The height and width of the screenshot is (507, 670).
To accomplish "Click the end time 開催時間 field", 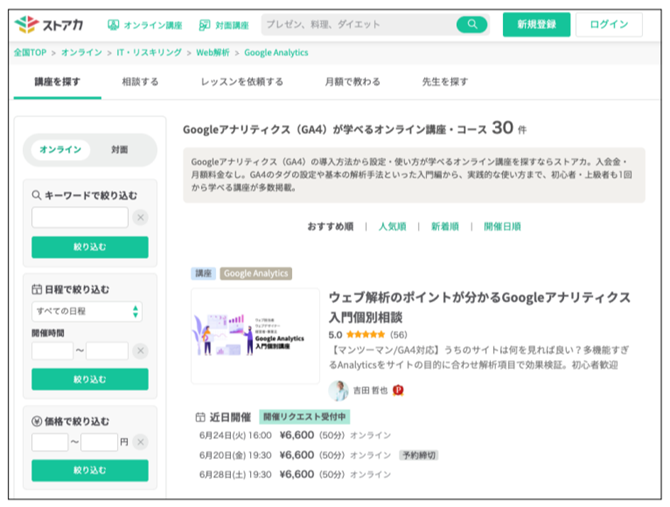I will pyautogui.click(x=107, y=351).
